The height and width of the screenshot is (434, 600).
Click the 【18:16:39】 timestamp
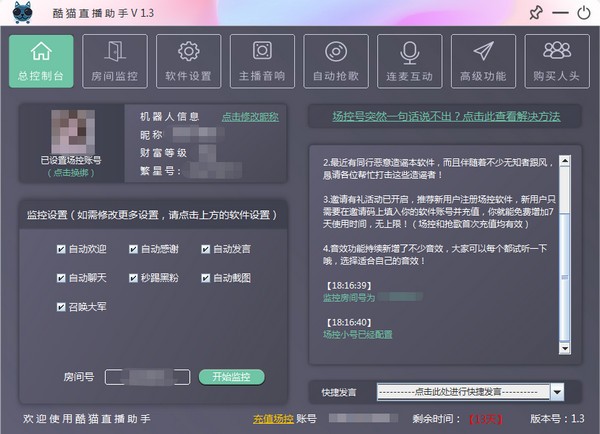click(x=349, y=286)
